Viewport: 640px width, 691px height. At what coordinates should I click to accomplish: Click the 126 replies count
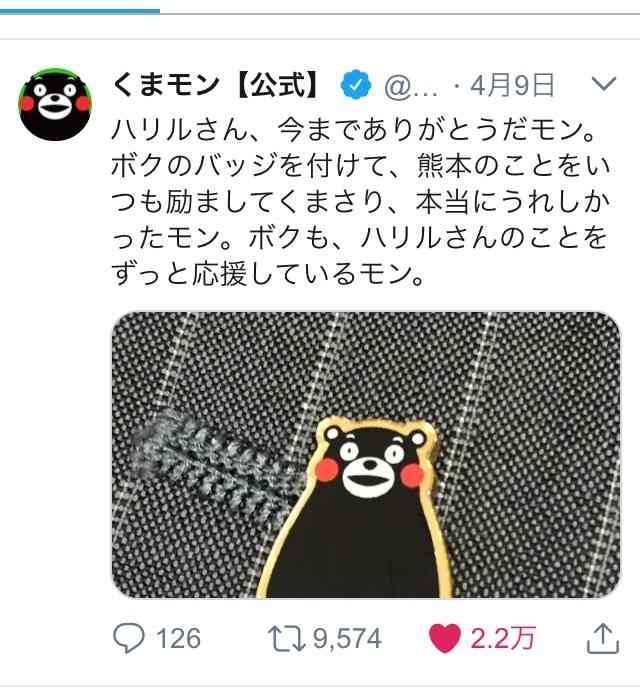tap(179, 639)
